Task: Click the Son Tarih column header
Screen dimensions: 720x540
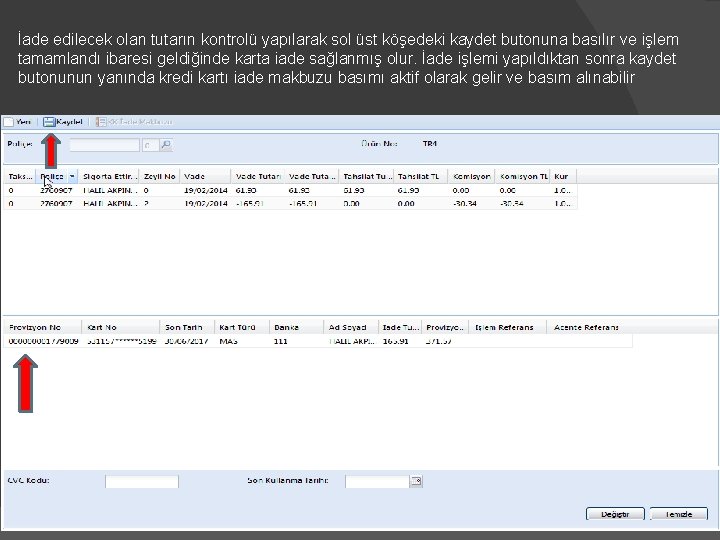Action: 187,327
